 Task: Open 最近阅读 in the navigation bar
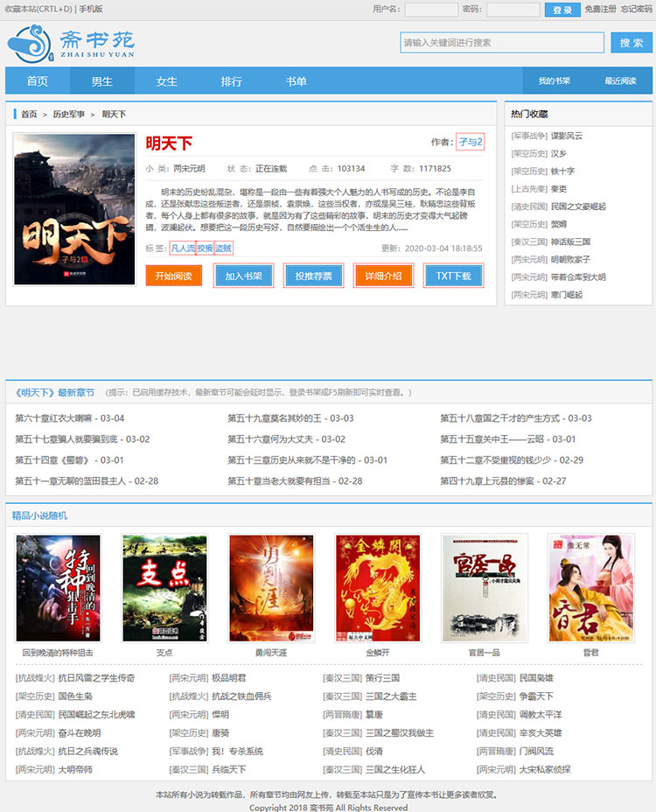pos(620,80)
